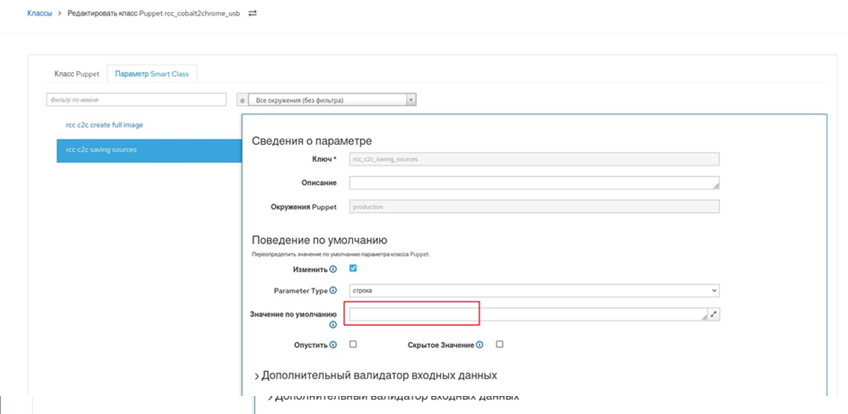
Task: Click the fullscreen expand icon for default value
Action: [714, 314]
